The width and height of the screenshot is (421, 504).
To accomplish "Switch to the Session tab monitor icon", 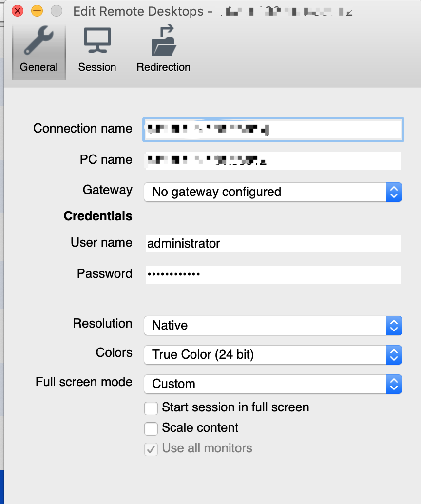I will [97, 40].
